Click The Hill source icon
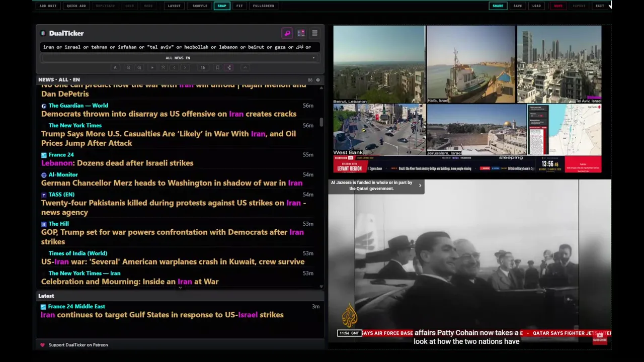The width and height of the screenshot is (644, 362). 44,224
